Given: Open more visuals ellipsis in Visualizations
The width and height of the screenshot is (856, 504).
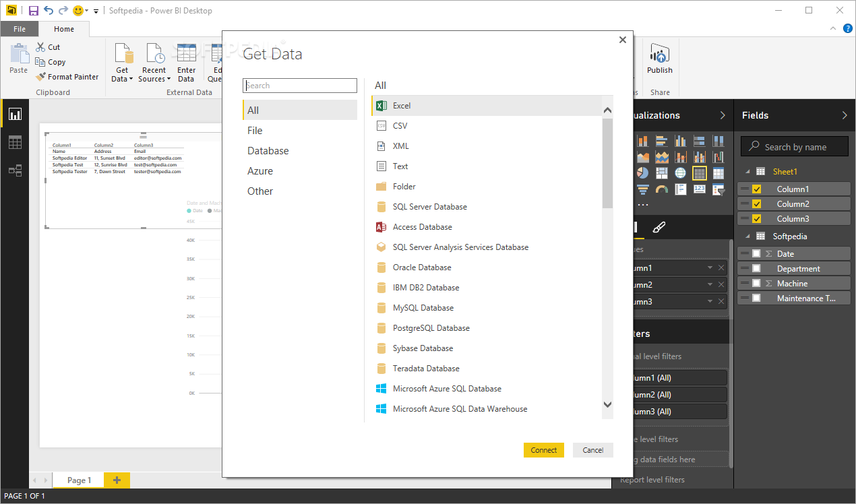Looking at the screenshot, I should coord(643,205).
